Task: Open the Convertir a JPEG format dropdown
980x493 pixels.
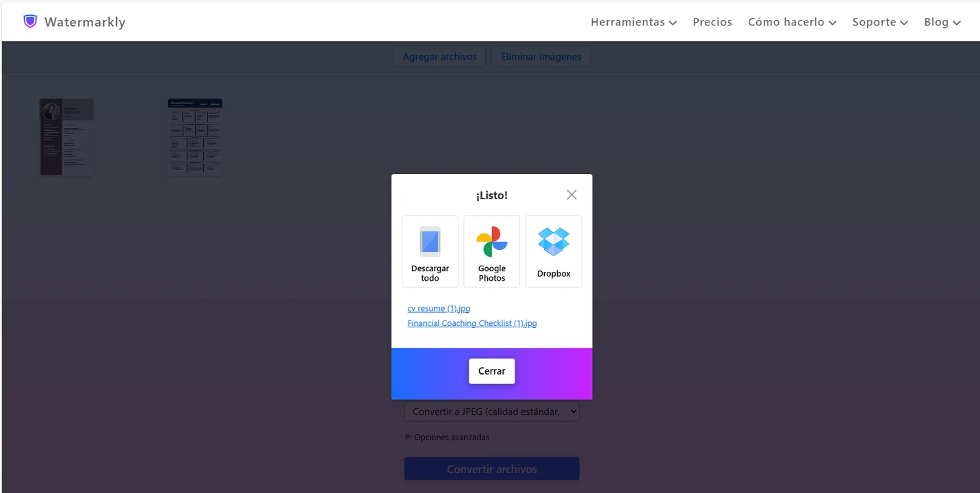Action: (491, 412)
